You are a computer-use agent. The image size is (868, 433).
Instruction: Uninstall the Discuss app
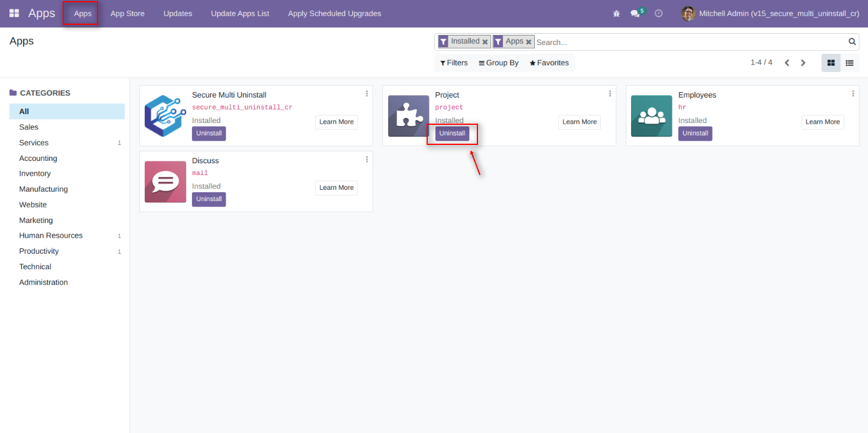[x=209, y=199]
